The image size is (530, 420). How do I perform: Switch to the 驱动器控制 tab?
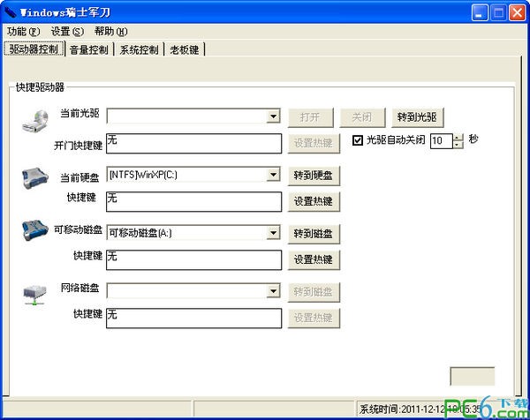point(34,49)
